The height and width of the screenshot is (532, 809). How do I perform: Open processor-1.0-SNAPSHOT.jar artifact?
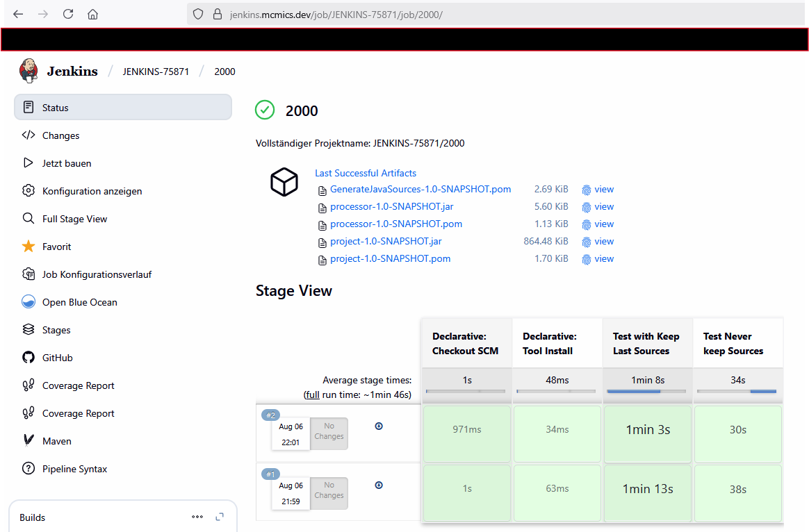(x=391, y=206)
